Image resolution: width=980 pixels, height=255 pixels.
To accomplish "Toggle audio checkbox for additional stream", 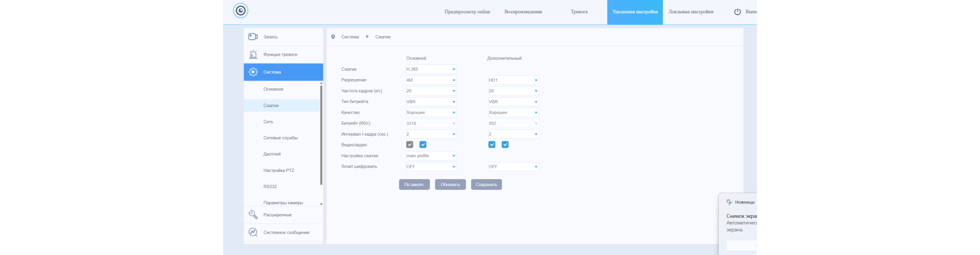I will (x=505, y=145).
